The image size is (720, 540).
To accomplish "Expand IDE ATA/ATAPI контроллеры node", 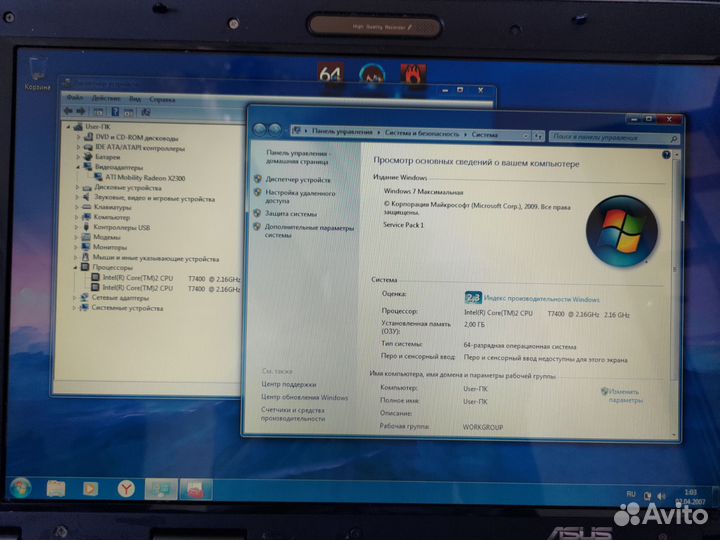I will pos(78,147).
